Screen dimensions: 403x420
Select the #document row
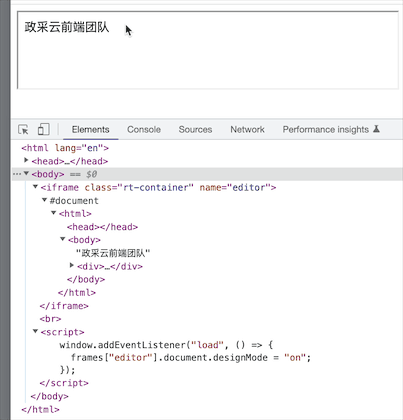pyautogui.click(x=74, y=201)
